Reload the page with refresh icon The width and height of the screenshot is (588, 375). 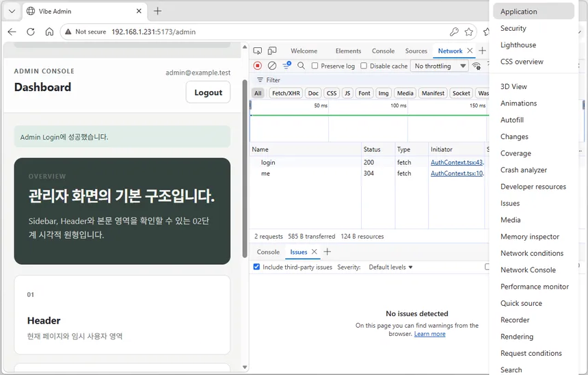point(31,32)
